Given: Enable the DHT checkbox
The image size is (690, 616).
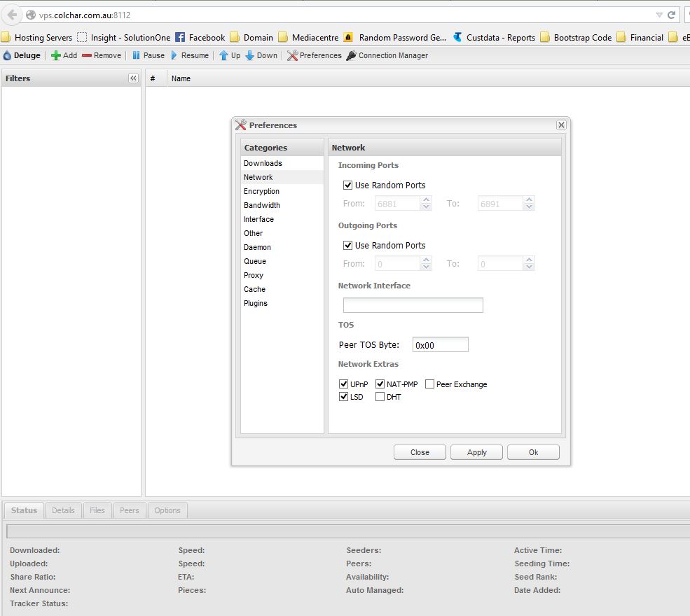Looking at the screenshot, I should (380, 397).
